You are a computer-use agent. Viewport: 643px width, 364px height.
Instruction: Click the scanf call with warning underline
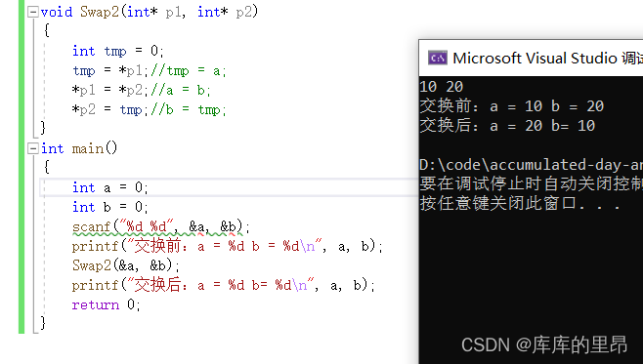coord(160,226)
